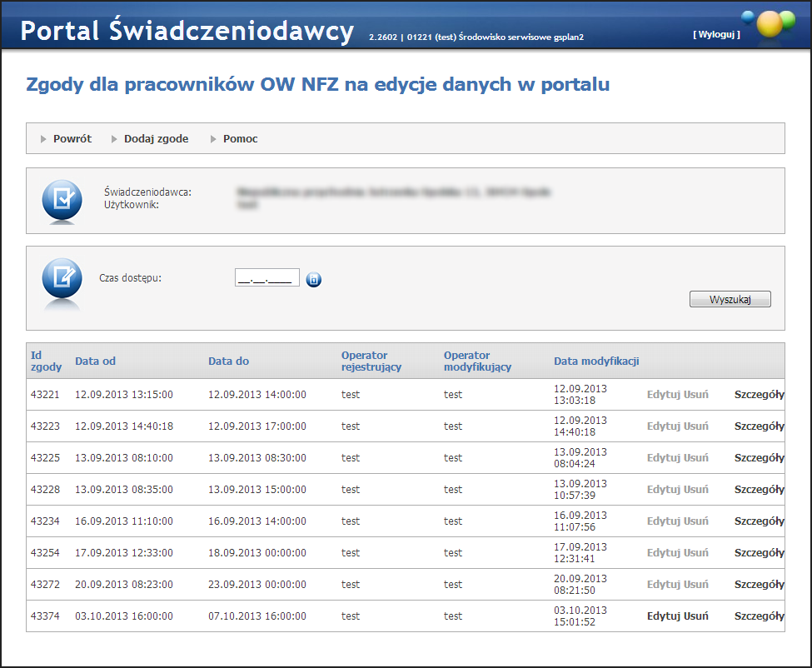The width and height of the screenshot is (812, 668).
Task: Click the Id zgody column header
Action: click(41, 361)
